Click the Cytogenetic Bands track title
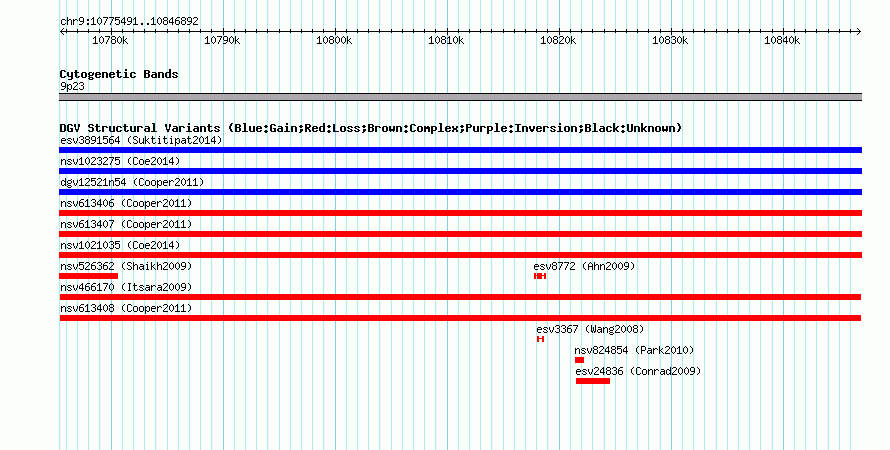This screenshot has width=890, height=450. click(119, 74)
